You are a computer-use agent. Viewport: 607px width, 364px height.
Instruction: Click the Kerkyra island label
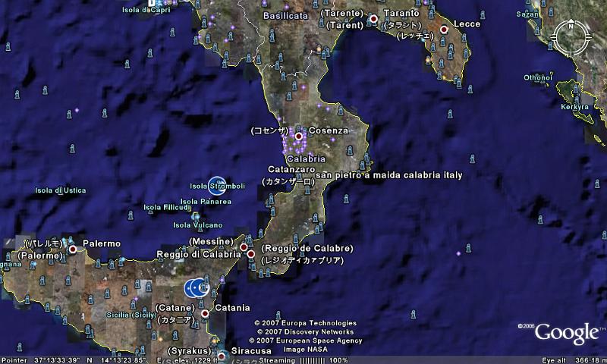[574, 107]
